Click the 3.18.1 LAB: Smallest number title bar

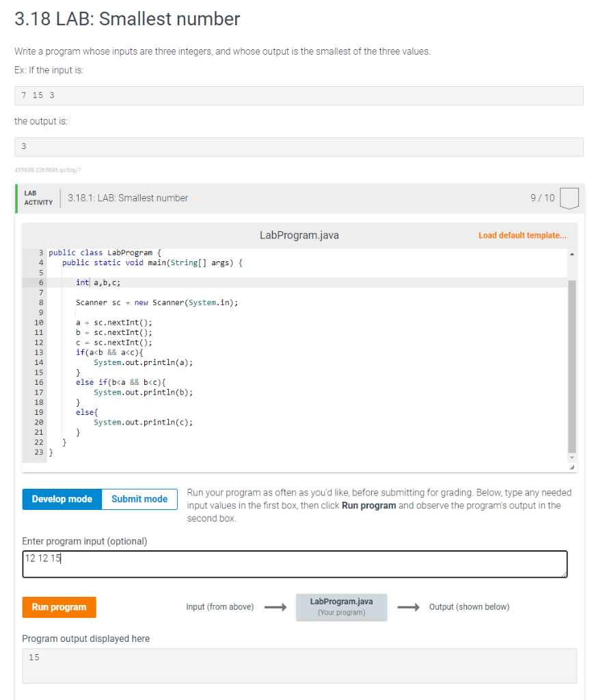(128, 198)
